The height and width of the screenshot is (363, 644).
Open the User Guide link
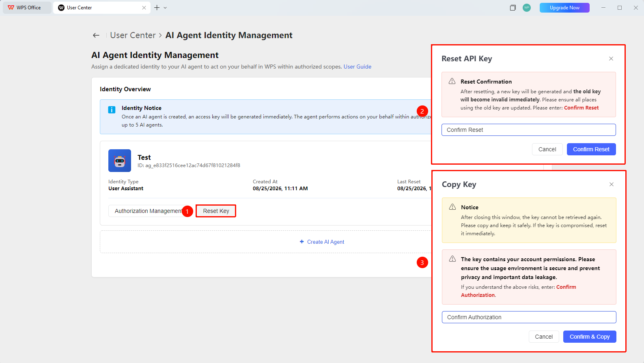pyautogui.click(x=358, y=67)
